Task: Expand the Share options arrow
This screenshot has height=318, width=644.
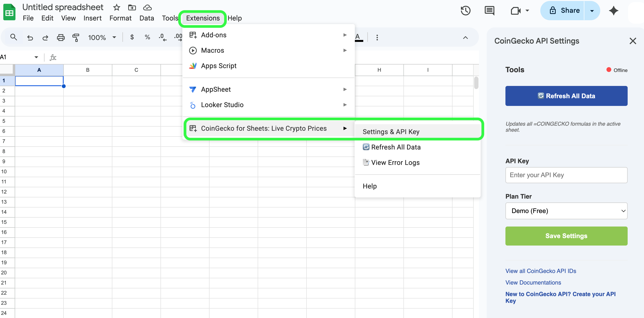Action: click(x=592, y=11)
